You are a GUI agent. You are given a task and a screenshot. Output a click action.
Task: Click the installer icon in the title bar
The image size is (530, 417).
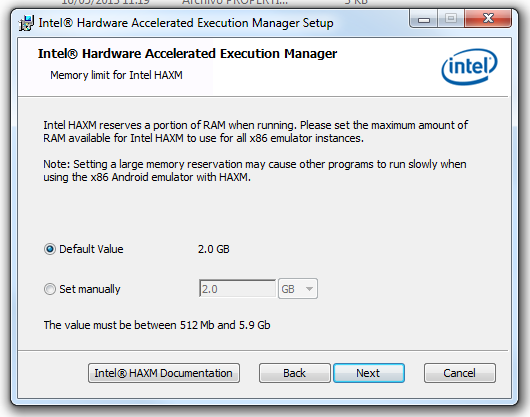pyautogui.click(x=26, y=23)
